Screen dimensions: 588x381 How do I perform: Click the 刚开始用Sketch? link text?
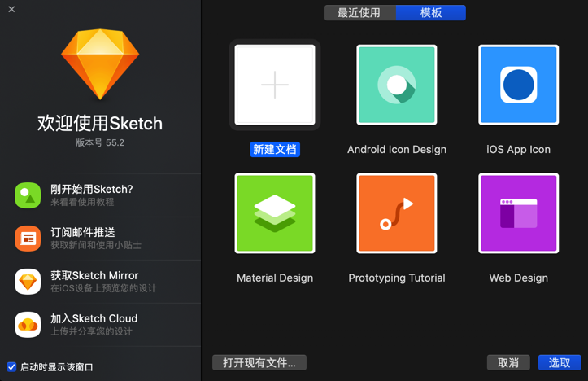pos(92,189)
